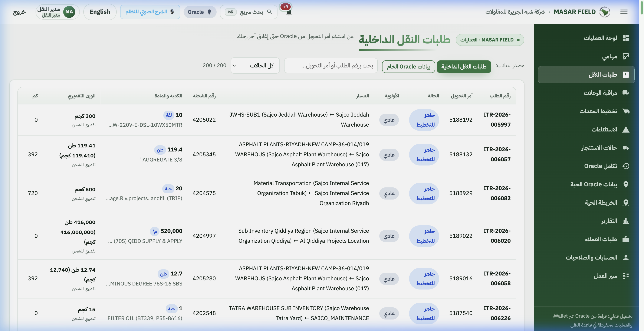Open التقارير in the sidebar menu

[x=586, y=221]
